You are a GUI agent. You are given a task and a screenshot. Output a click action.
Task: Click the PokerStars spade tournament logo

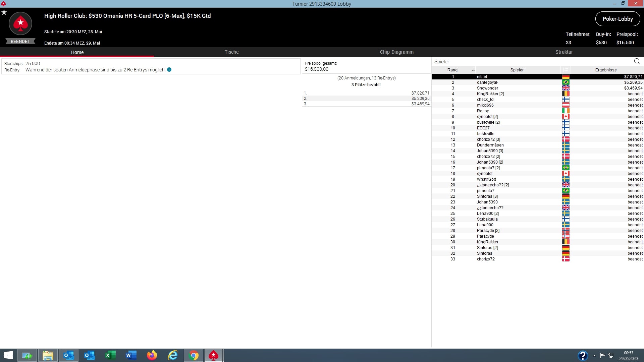[x=20, y=23]
